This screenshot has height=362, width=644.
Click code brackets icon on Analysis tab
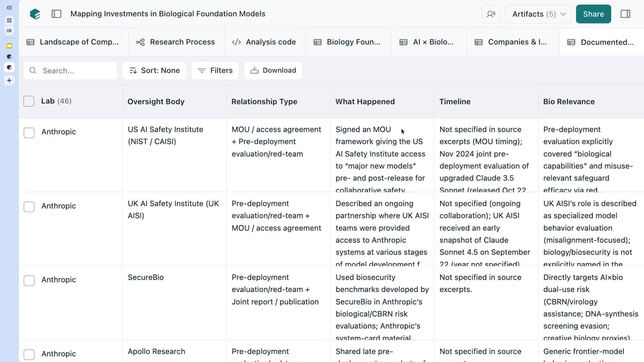[236, 42]
